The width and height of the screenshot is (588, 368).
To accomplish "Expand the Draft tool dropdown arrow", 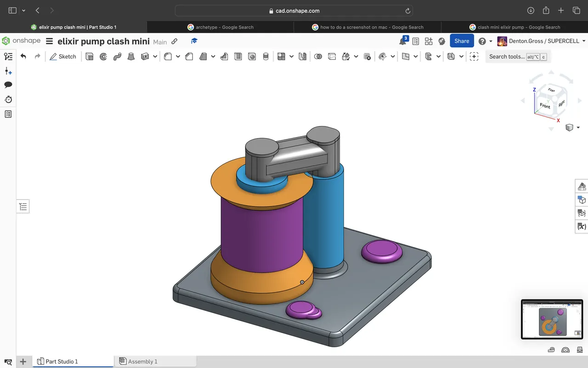I will (213, 57).
